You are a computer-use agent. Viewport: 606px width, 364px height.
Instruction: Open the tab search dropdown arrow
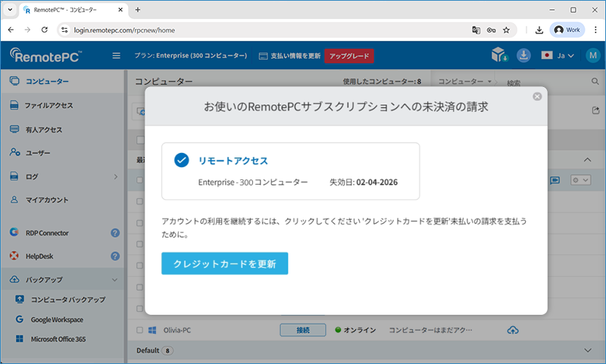coord(10,10)
